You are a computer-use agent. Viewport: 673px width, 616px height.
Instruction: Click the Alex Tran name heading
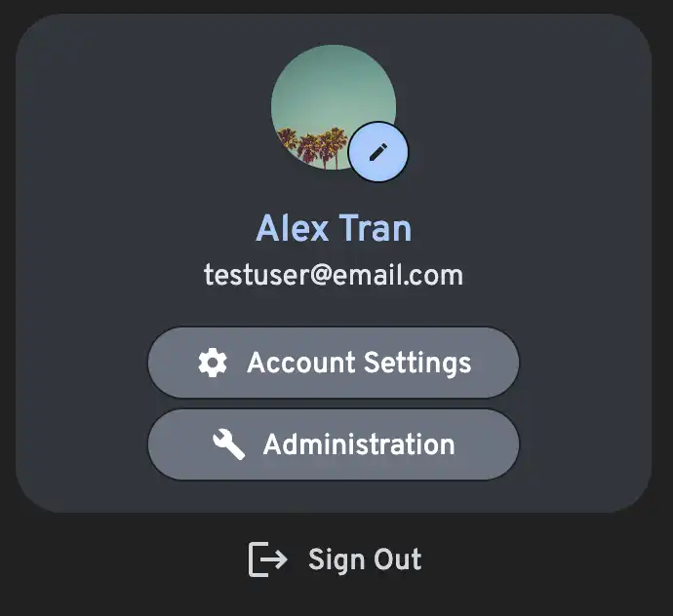[334, 228]
